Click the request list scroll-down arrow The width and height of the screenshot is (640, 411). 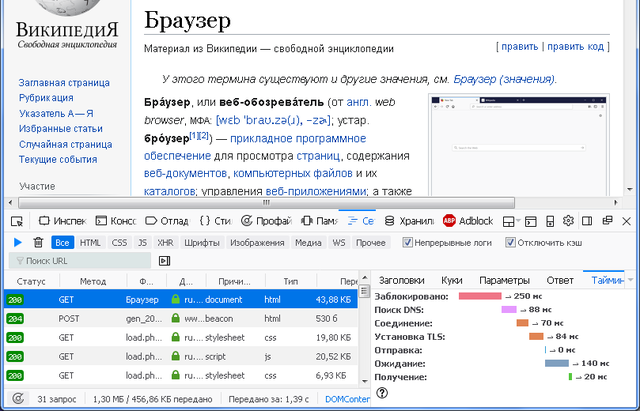pos(364,382)
